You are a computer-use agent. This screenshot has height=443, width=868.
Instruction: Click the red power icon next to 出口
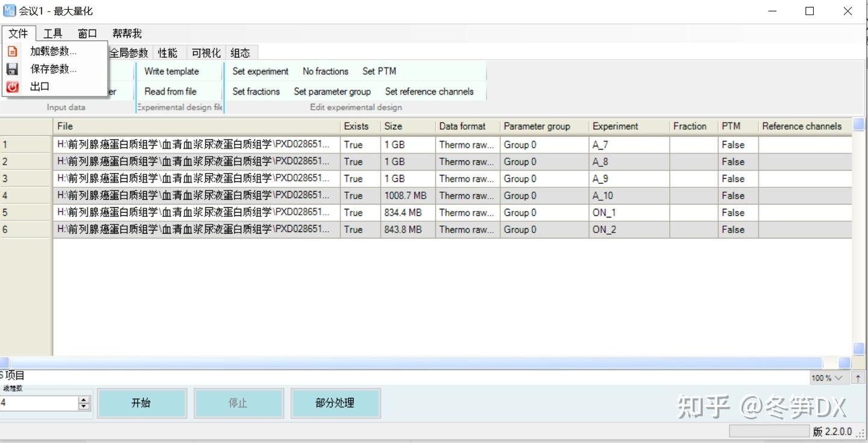(x=12, y=87)
